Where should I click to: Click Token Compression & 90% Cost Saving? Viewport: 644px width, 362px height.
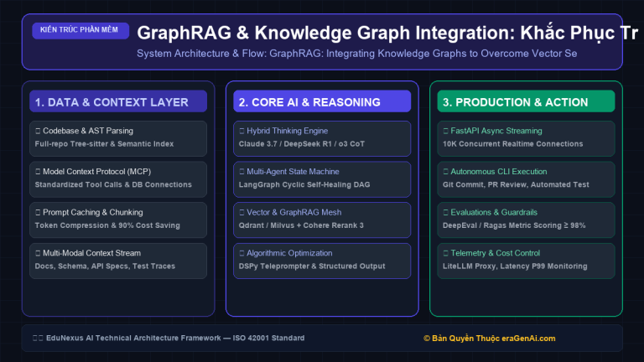click(x=107, y=225)
